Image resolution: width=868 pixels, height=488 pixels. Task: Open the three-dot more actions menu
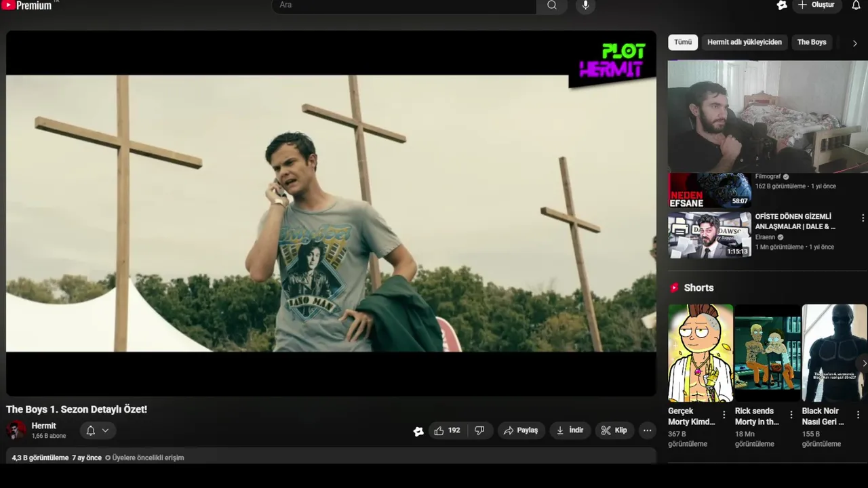point(648,430)
